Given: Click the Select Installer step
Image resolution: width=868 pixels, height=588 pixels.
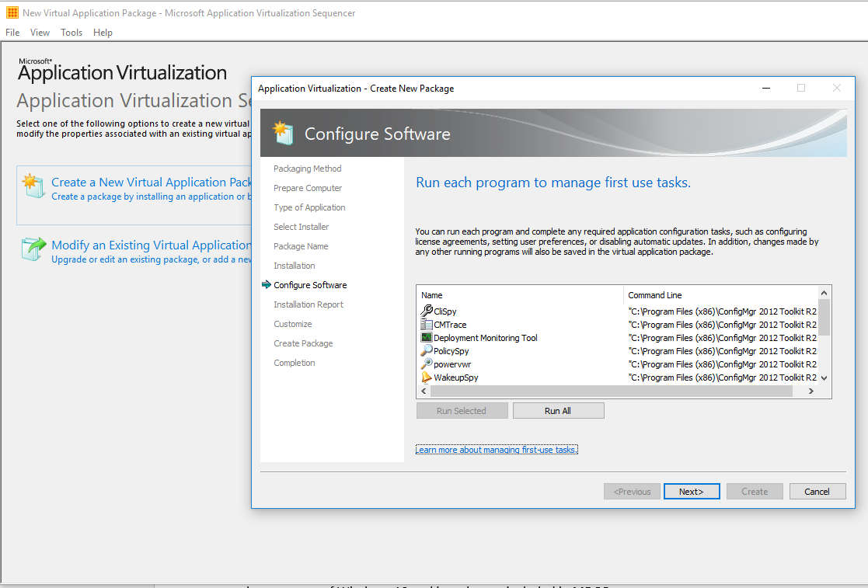Looking at the screenshot, I should point(302,226).
